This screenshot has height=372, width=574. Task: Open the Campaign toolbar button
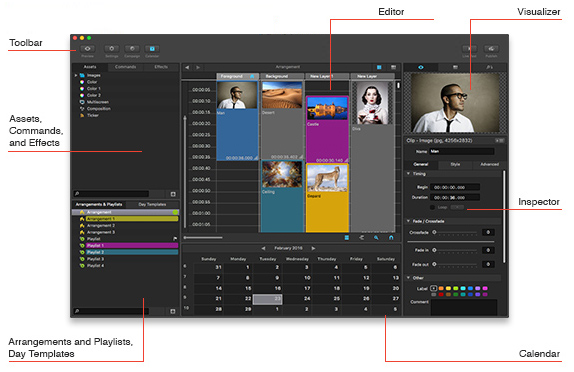132,49
